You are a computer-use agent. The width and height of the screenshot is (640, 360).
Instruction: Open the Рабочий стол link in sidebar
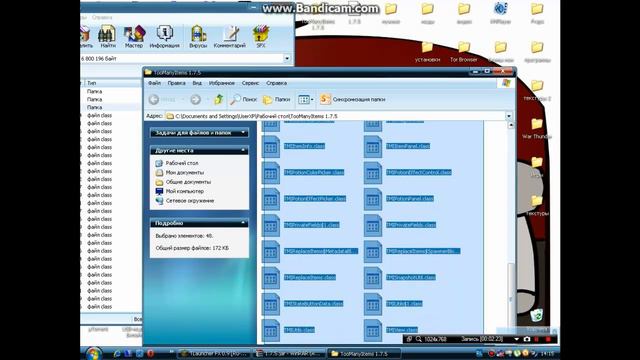click(x=182, y=163)
